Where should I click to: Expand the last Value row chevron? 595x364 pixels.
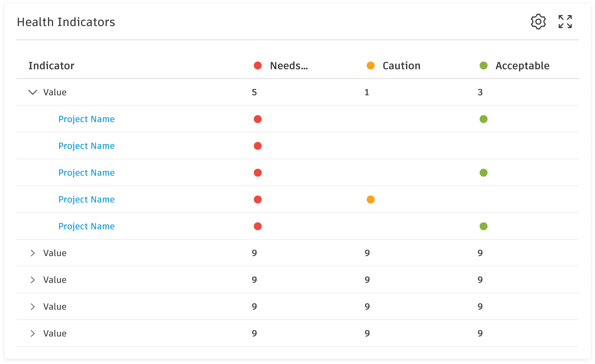[x=33, y=333]
